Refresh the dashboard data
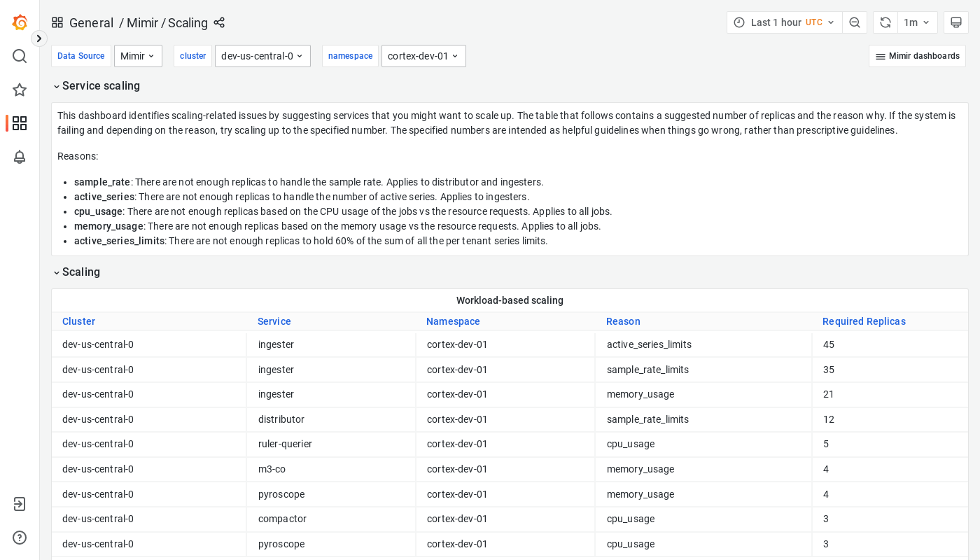 pos(885,22)
